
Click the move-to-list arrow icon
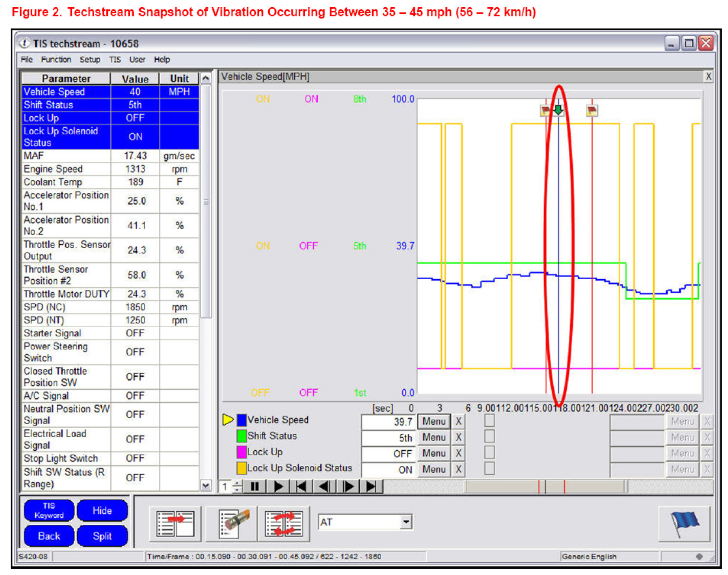click(176, 524)
